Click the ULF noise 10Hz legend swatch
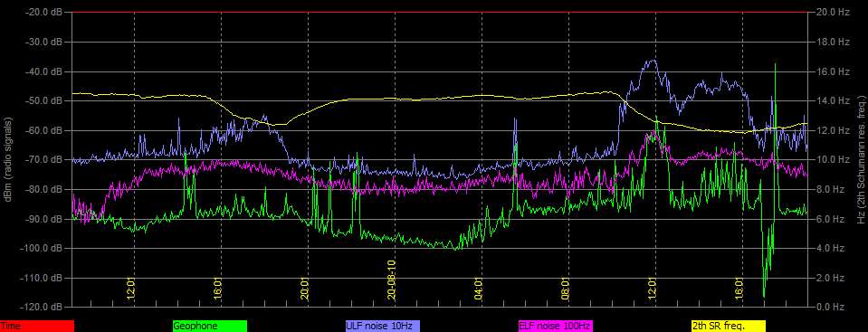This screenshot has width=868, height=332. [x=383, y=327]
